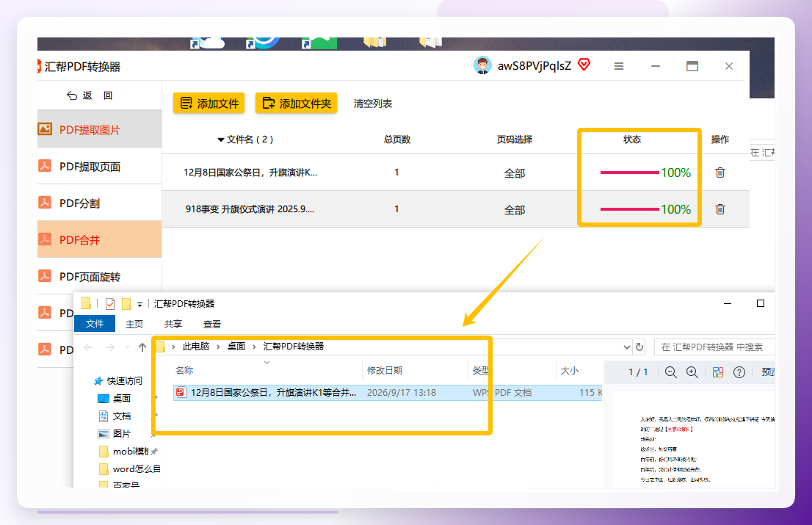
Task: Zoom in in the PDF preview pane
Action: click(x=692, y=372)
